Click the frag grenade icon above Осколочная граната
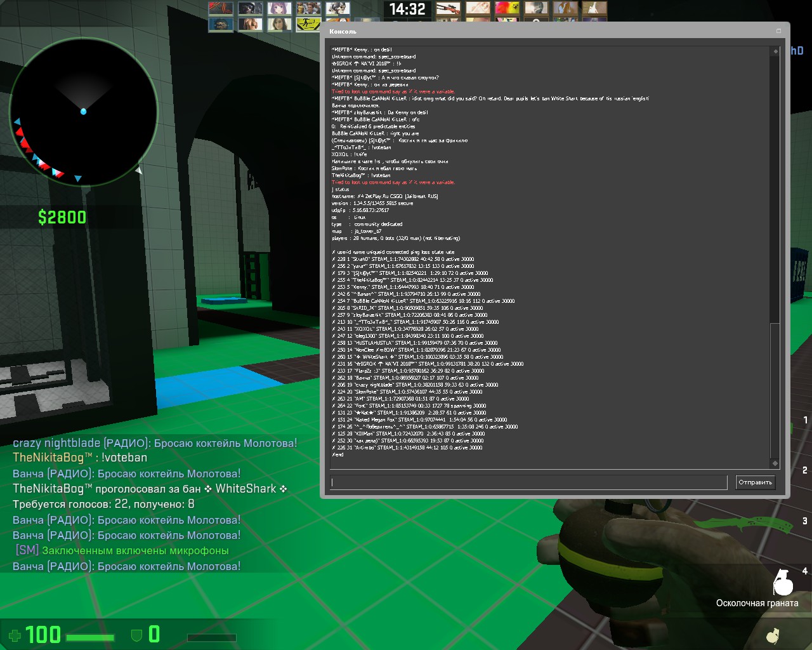The height and width of the screenshot is (650, 812). (x=783, y=581)
